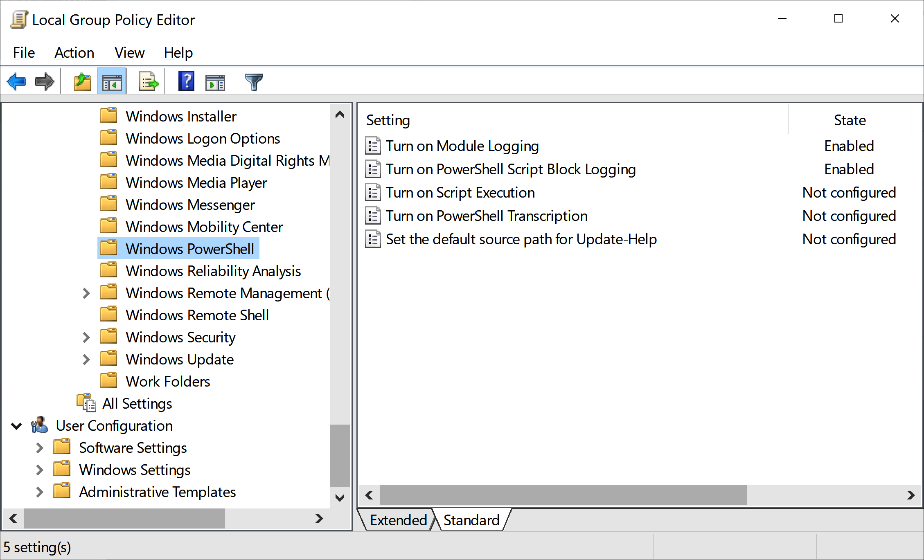Image resolution: width=924 pixels, height=560 pixels.
Task: Click the Update-Help source path policy icon
Action: pos(373,239)
